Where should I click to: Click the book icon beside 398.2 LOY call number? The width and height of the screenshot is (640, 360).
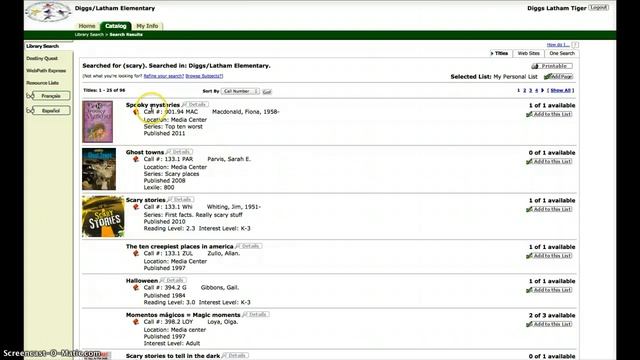[136, 322]
